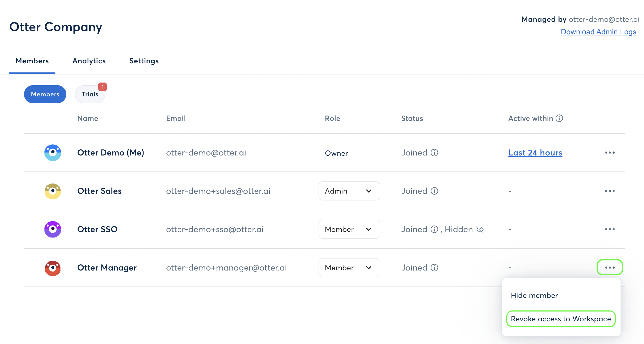Click Otter Sales yellow avatar icon
The width and height of the screenshot is (644, 344).
[x=53, y=191]
